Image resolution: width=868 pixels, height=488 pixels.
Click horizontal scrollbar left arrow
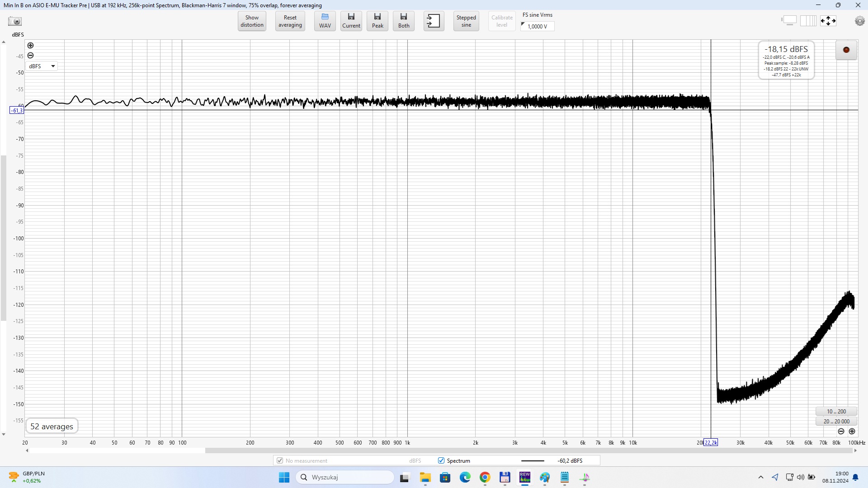coord(27,450)
